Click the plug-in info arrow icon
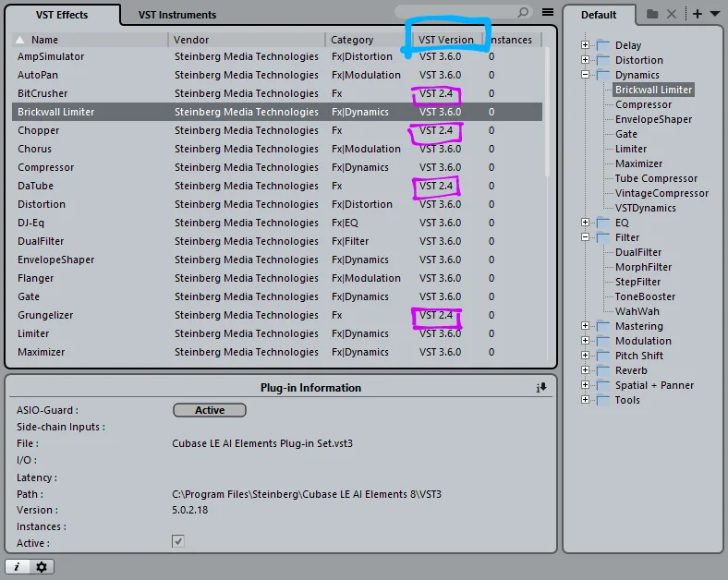 coord(541,388)
